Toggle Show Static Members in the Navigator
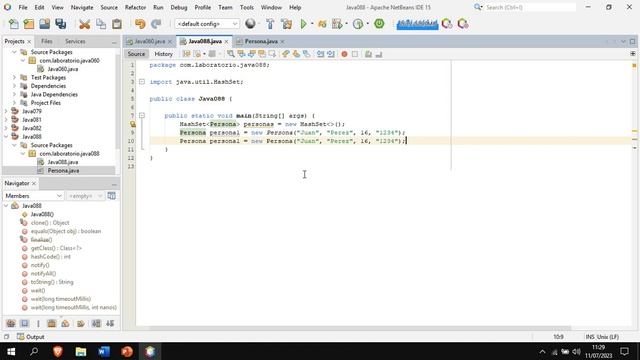The width and height of the screenshot is (640, 360). [x=38, y=324]
